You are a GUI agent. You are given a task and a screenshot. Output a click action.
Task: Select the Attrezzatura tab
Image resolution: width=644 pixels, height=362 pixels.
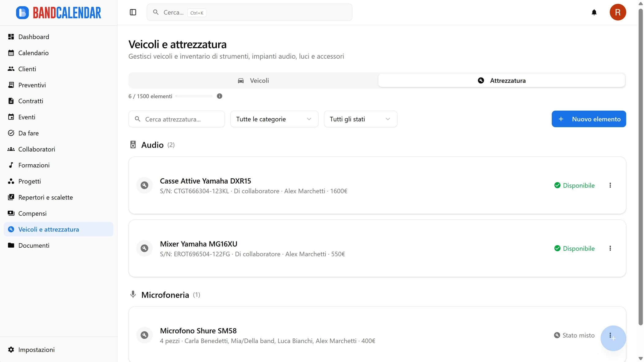pyautogui.click(x=501, y=81)
